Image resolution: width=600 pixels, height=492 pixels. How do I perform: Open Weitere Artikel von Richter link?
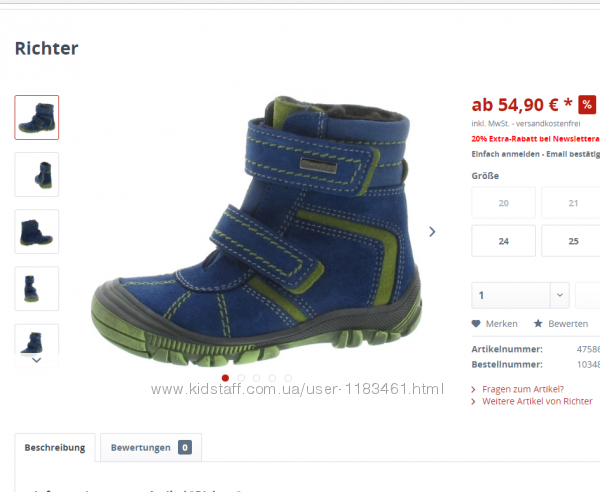click(537, 401)
